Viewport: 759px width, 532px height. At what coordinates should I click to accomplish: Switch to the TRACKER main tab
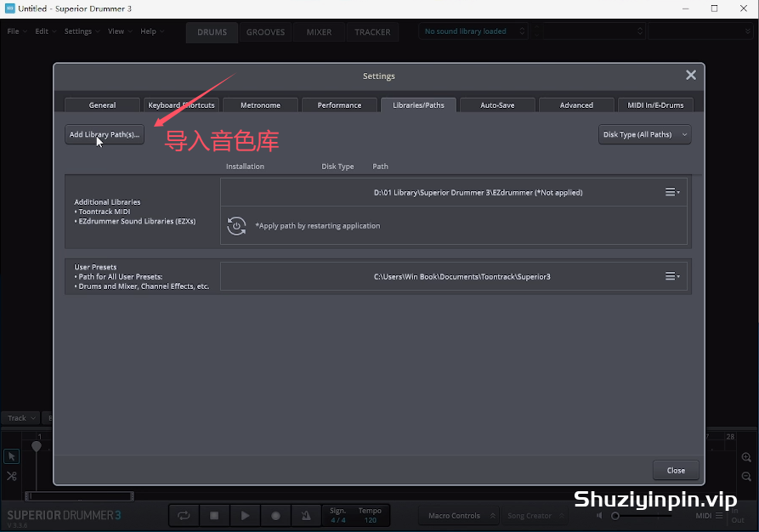click(372, 32)
